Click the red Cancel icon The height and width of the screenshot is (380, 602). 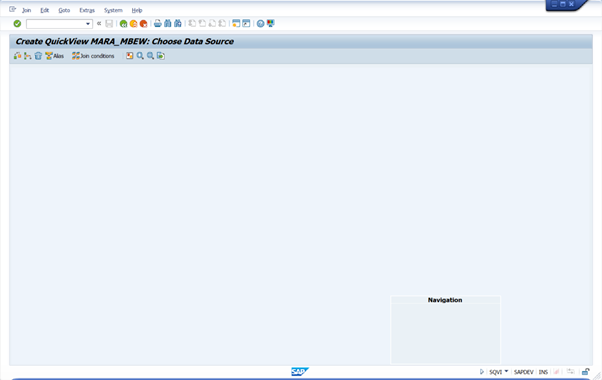click(143, 24)
